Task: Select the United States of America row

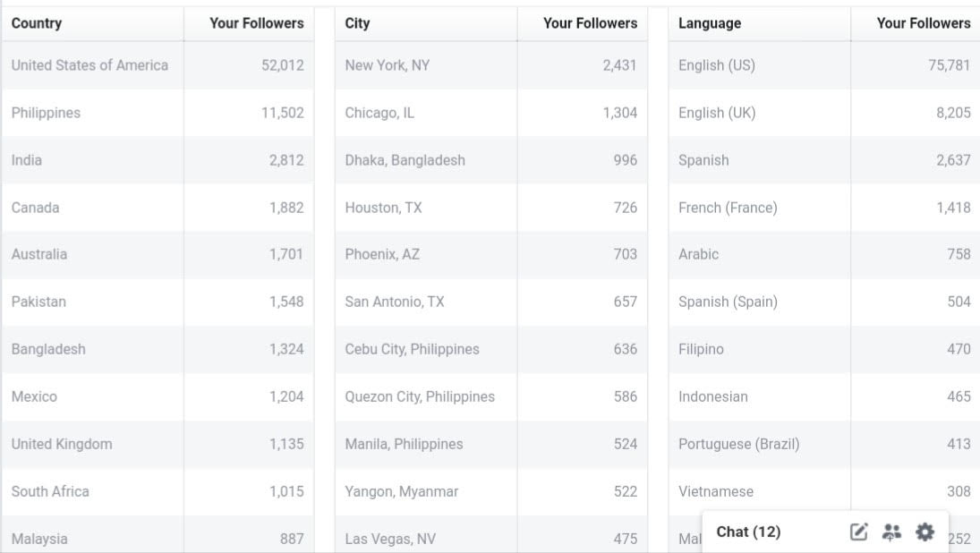Action: 89,65
